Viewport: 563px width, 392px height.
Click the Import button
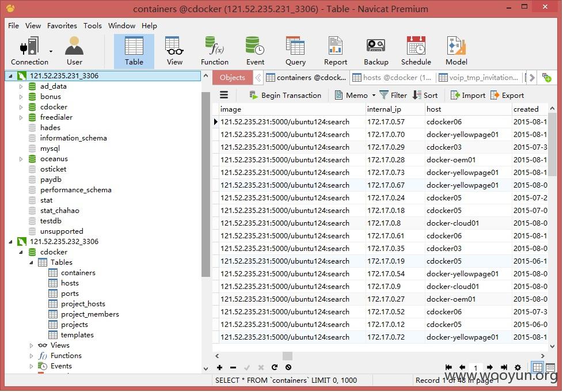tap(468, 95)
